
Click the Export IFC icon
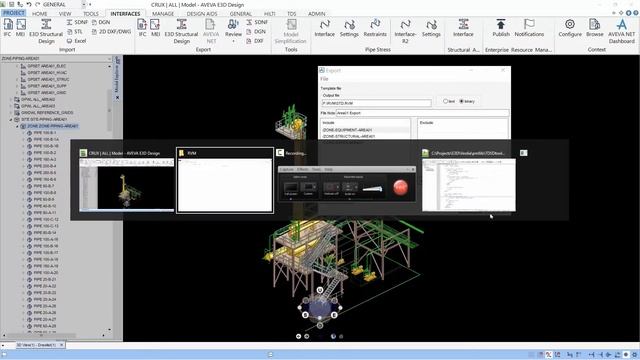142,28
